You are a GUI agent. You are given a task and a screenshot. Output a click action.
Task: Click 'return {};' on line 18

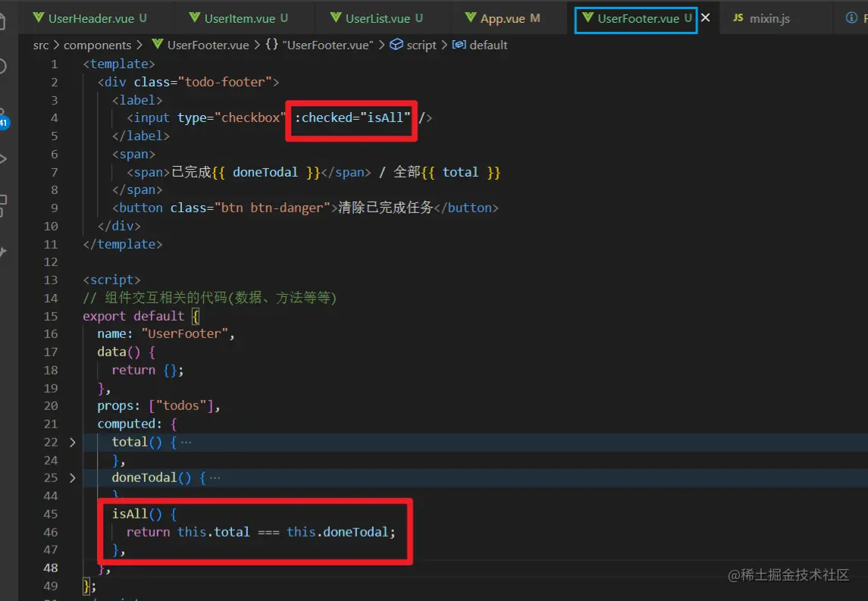click(147, 370)
